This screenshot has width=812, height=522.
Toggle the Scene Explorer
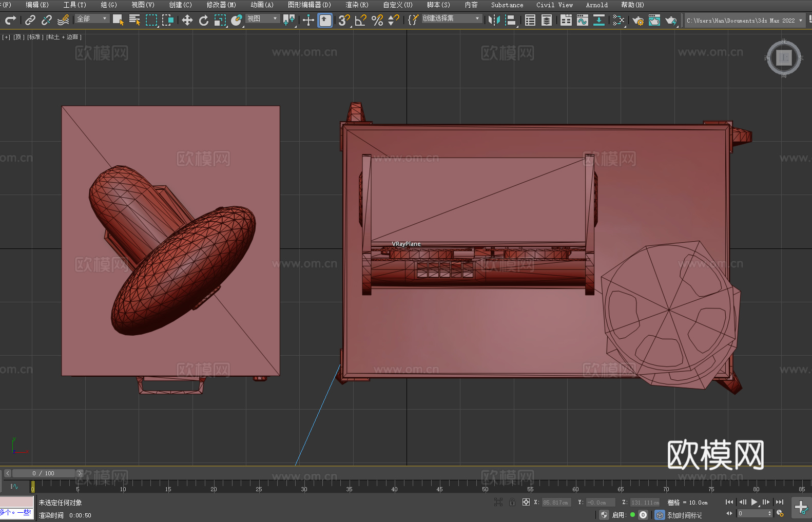[530, 20]
